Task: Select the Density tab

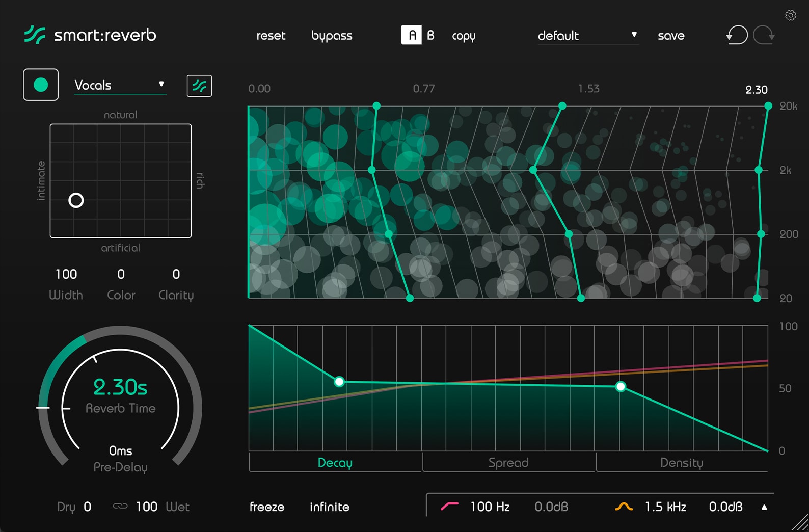Action: tap(682, 462)
